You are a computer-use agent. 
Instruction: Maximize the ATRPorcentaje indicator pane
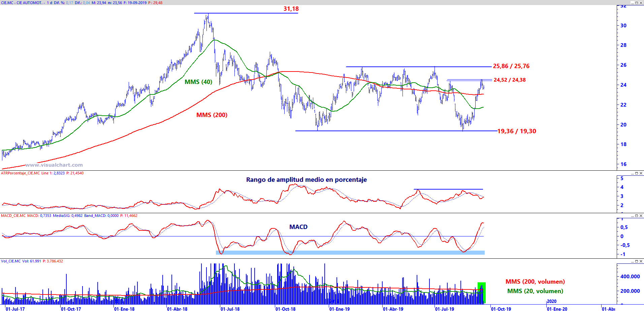(637, 173)
